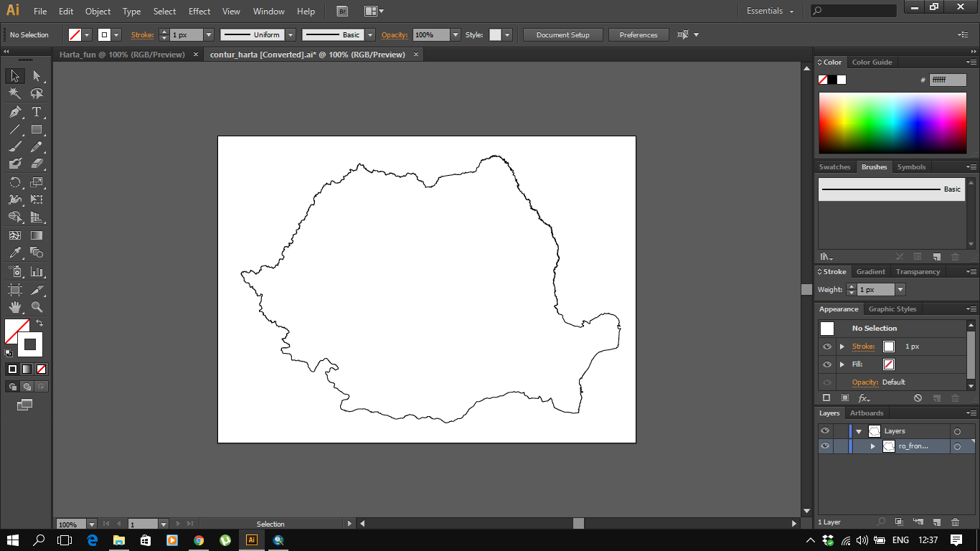Select the Selection tool arrow
The height and width of the screenshot is (551, 980).
[15, 76]
